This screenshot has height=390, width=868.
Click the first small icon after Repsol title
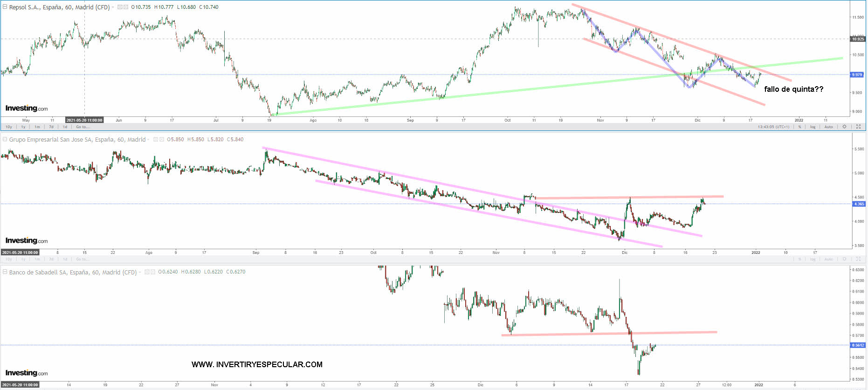120,7
